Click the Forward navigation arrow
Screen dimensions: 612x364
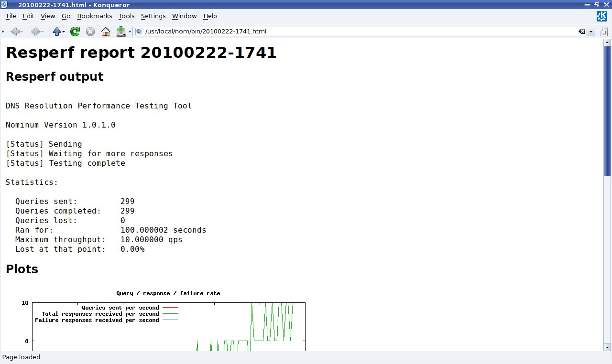[x=35, y=32]
